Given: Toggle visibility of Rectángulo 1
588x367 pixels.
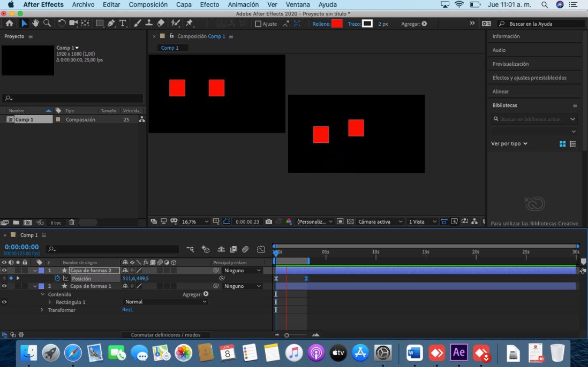Looking at the screenshot, I should 4,301.
